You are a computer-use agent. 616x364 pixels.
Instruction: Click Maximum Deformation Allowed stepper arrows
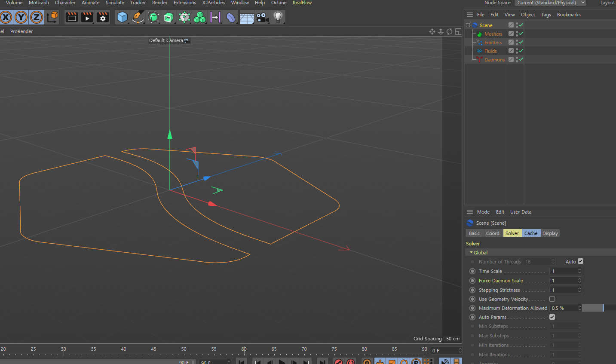pyautogui.click(x=579, y=308)
